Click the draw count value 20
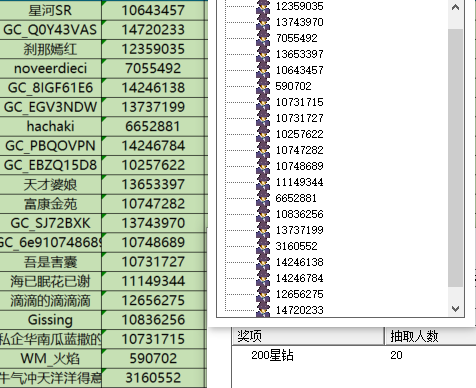Screen dimensions: 476x388 pos(396,355)
